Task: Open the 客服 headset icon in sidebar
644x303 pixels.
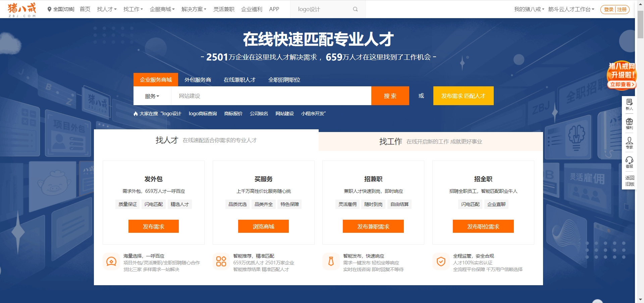Action: pos(629,162)
